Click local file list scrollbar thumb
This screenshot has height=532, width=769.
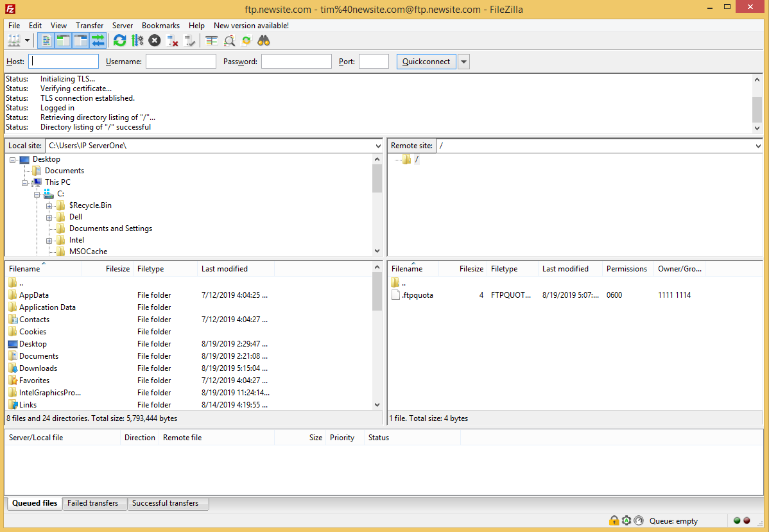[x=377, y=291]
